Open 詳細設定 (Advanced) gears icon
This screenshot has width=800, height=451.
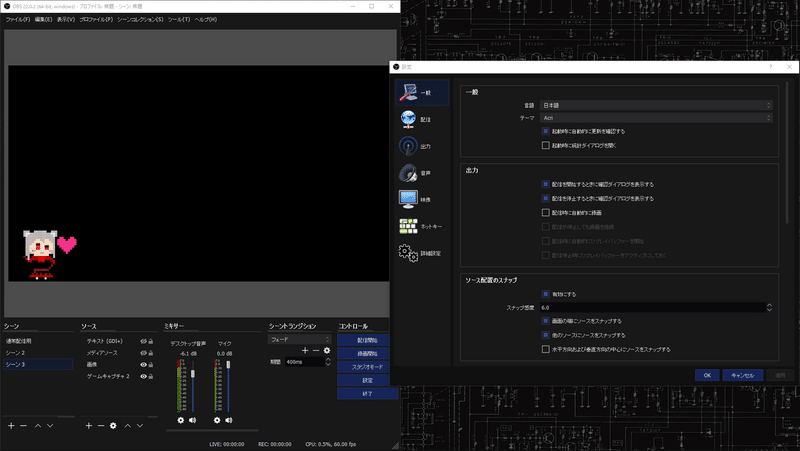click(408, 253)
